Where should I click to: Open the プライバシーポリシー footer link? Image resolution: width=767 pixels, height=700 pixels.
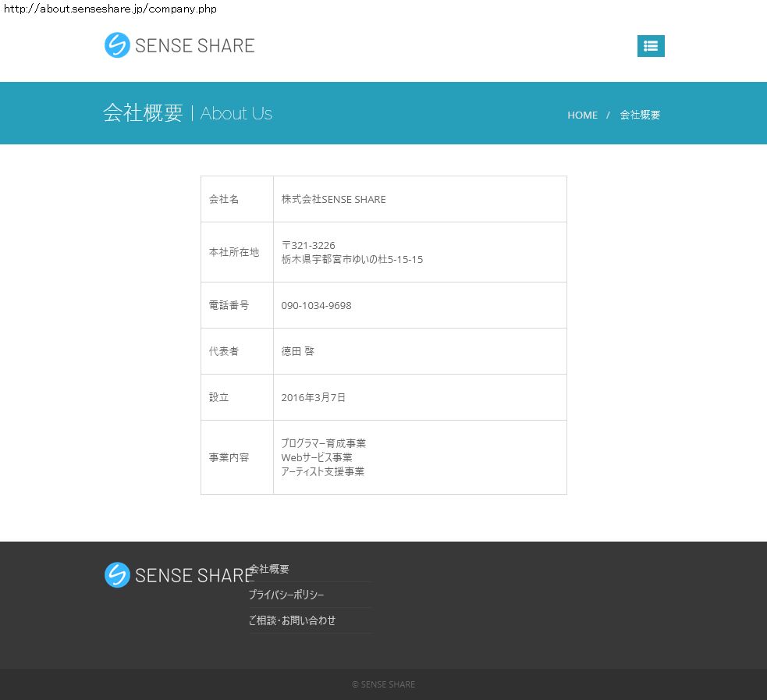(286, 595)
